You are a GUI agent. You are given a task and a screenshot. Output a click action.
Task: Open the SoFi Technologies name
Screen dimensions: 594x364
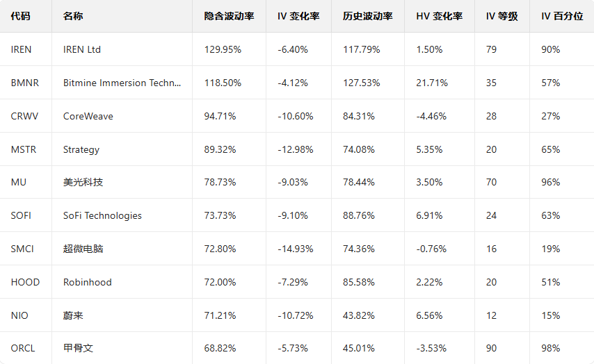(102, 215)
